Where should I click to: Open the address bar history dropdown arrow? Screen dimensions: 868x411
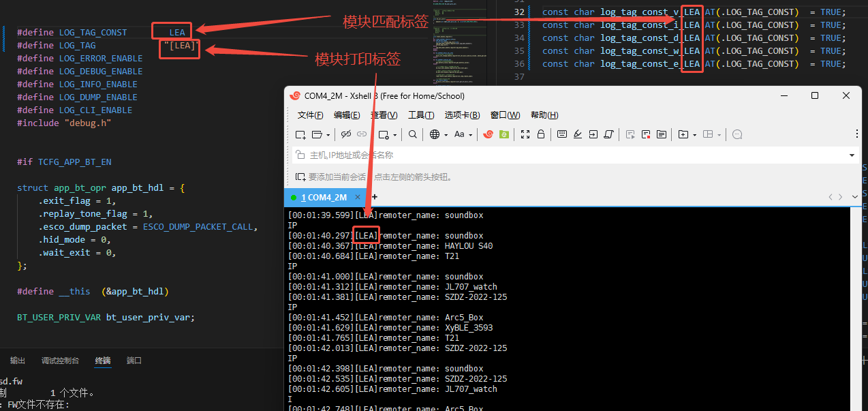pos(852,155)
